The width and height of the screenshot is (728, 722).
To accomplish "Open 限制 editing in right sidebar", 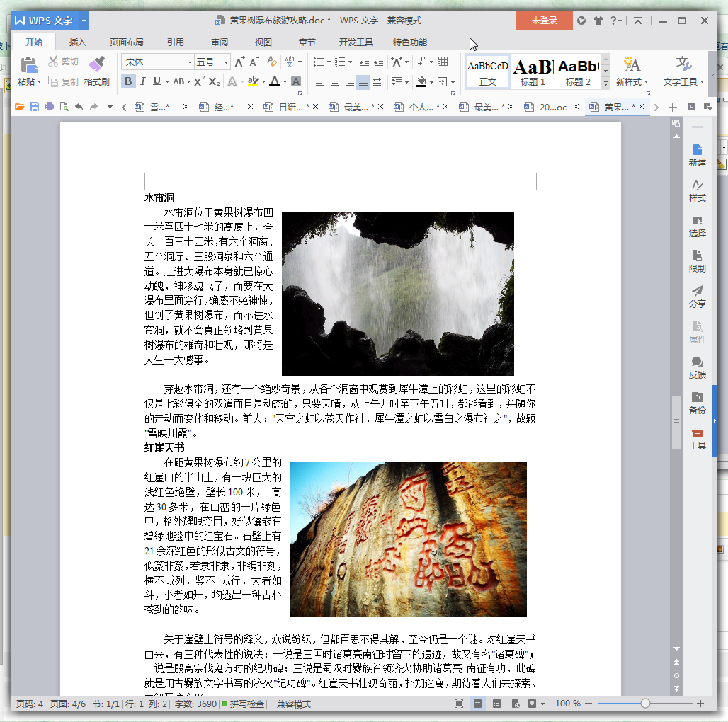I will pyautogui.click(x=697, y=262).
